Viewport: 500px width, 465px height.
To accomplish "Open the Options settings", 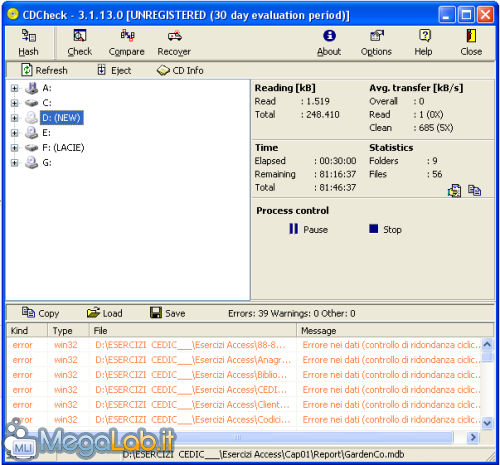I will [376, 43].
